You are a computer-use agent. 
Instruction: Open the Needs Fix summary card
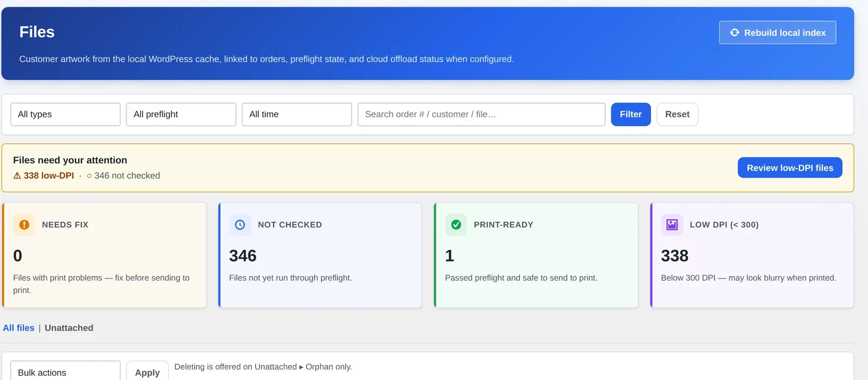point(104,255)
